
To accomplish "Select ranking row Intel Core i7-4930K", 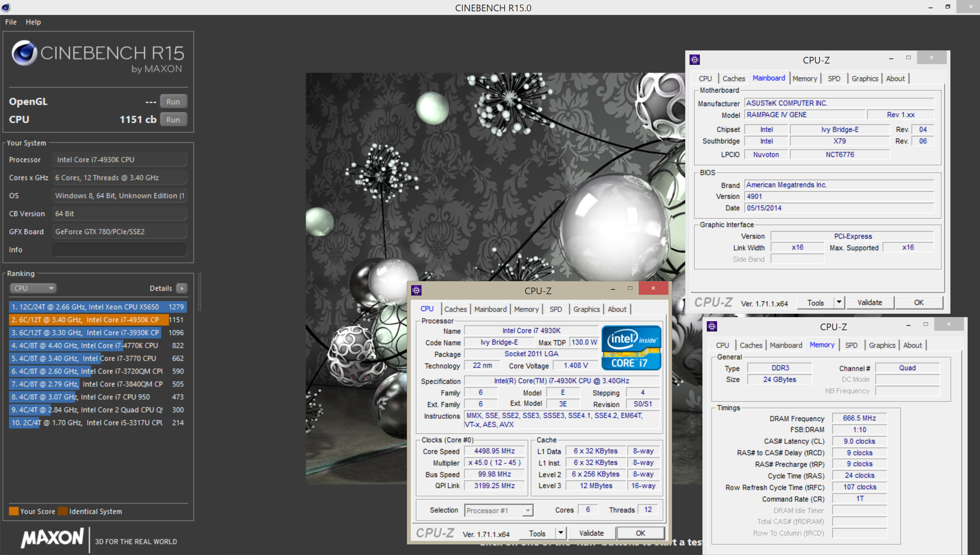I will 97,320.
